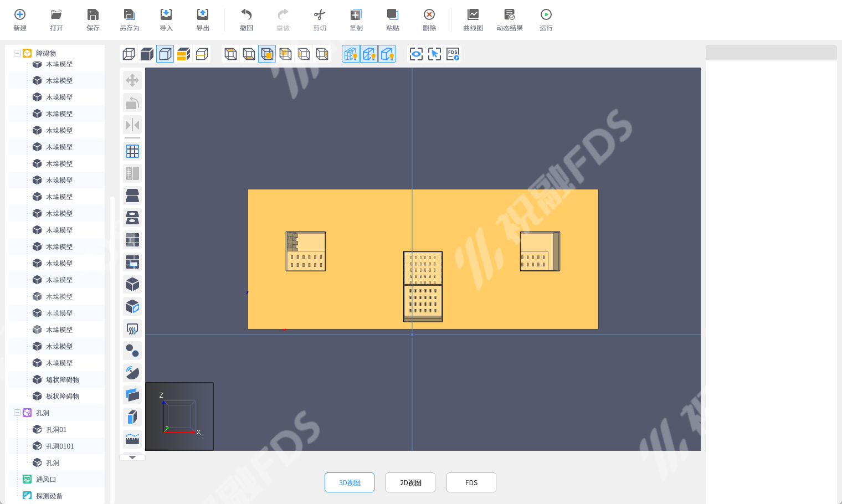The image size is (842, 504).
Task: Click the left building model in viewport
Action: [306, 251]
